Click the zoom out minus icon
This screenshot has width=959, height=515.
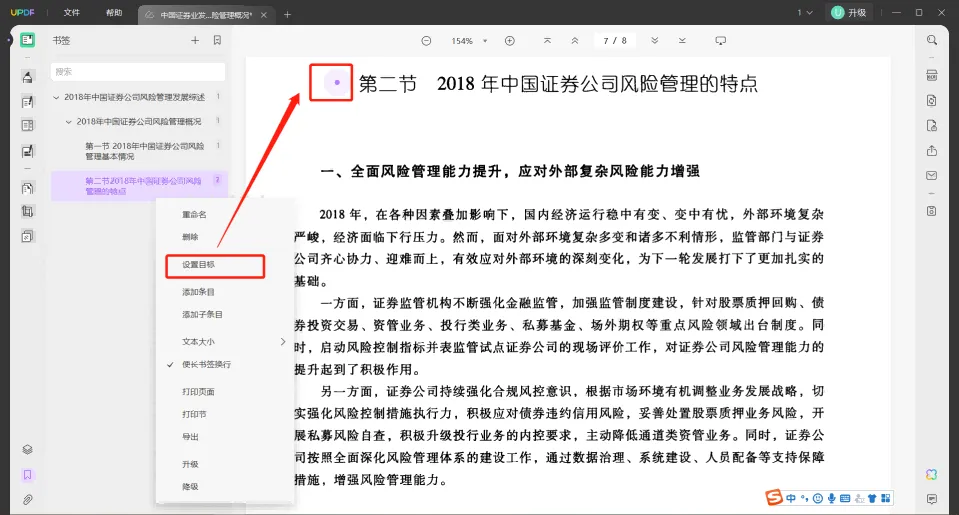(426, 41)
